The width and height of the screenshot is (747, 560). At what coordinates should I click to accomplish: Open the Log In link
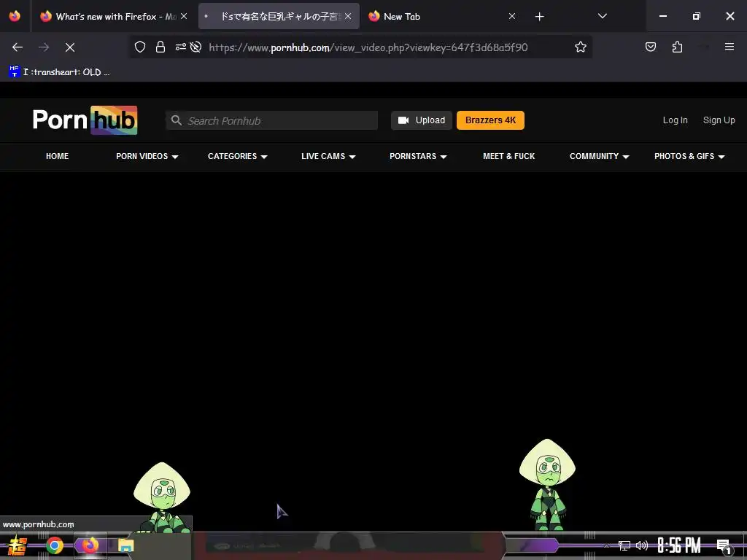coord(675,120)
